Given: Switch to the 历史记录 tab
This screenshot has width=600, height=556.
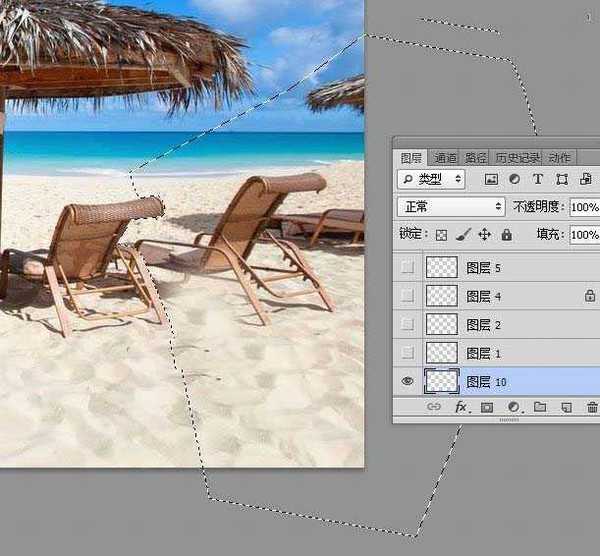Looking at the screenshot, I should [x=516, y=158].
